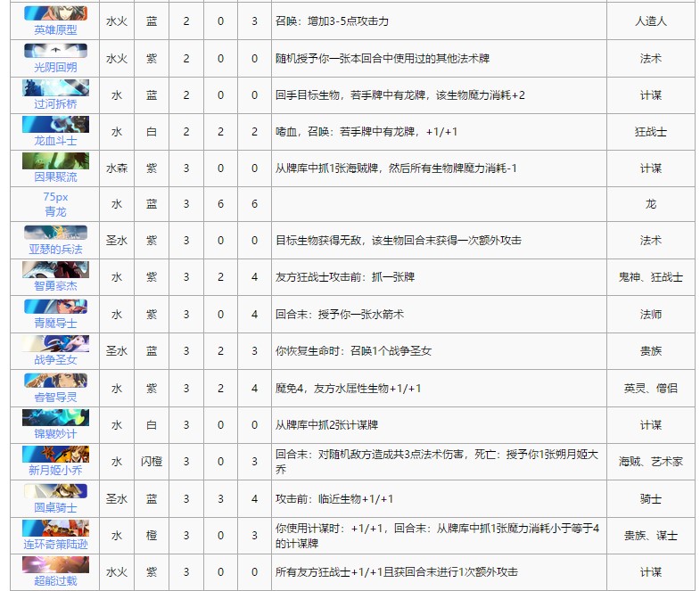Click the 英雄原型 card thumbnail image
This screenshot has width=700, height=591.
(55, 13)
